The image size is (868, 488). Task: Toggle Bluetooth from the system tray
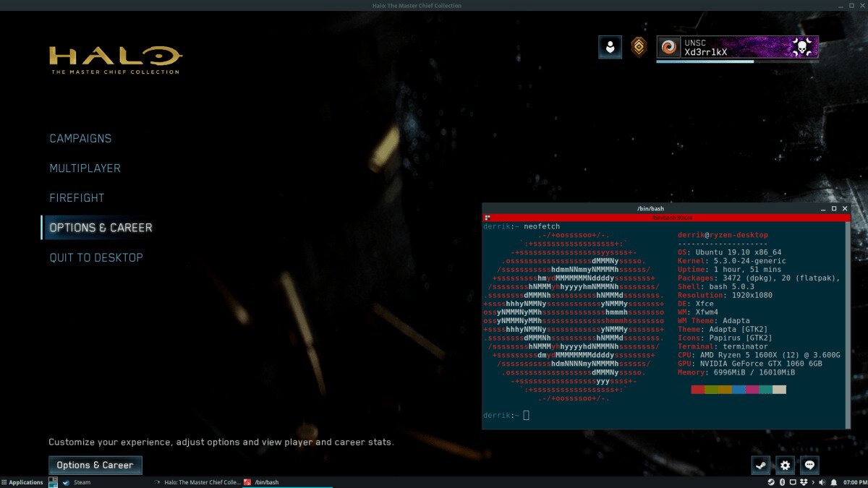click(782, 481)
